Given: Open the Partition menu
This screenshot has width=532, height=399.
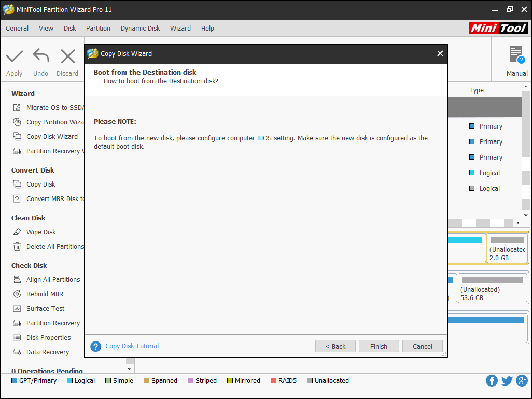Looking at the screenshot, I should pyautogui.click(x=98, y=28).
